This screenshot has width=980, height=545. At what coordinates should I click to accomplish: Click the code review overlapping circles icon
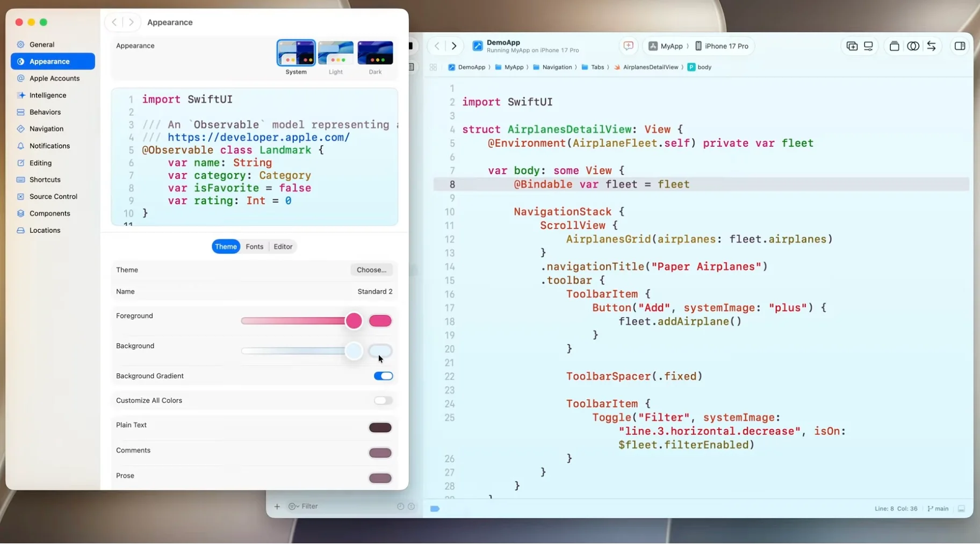click(913, 46)
